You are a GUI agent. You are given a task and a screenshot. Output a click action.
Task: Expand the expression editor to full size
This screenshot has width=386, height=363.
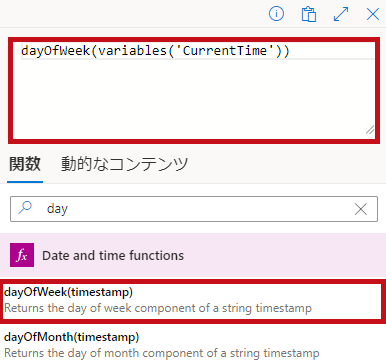[x=341, y=14]
